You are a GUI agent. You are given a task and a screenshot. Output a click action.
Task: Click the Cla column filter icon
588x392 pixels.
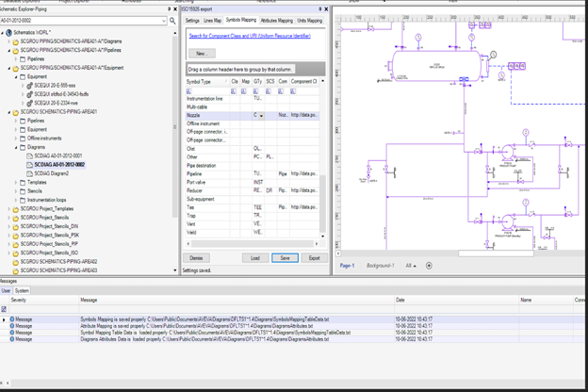click(x=234, y=91)
